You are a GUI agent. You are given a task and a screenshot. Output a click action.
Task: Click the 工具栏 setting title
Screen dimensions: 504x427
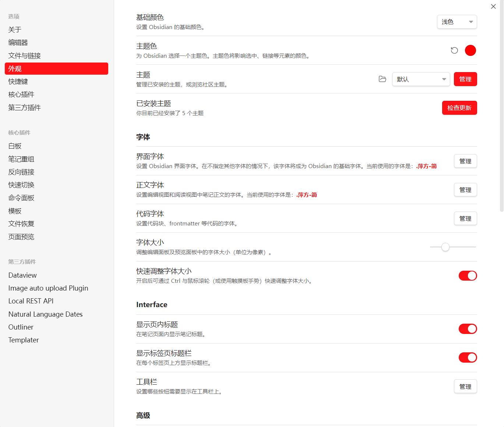click(x=147, y=382)
